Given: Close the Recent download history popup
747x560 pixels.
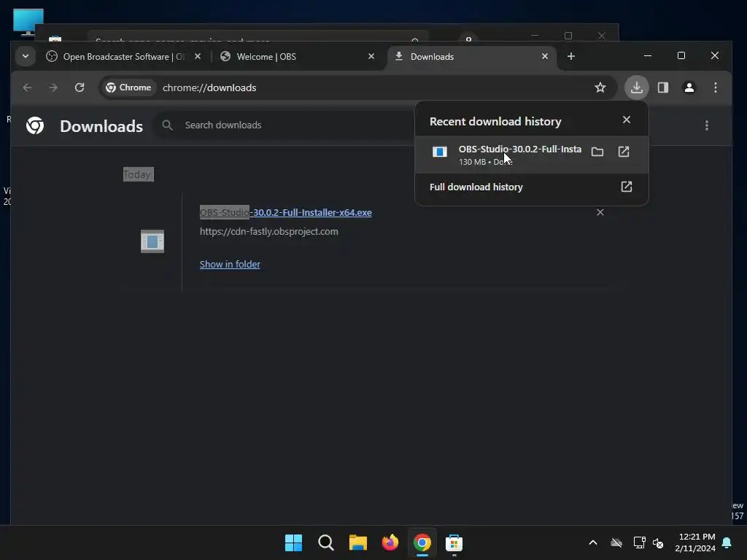Looking at the screenshot, I should click(627, 120).
